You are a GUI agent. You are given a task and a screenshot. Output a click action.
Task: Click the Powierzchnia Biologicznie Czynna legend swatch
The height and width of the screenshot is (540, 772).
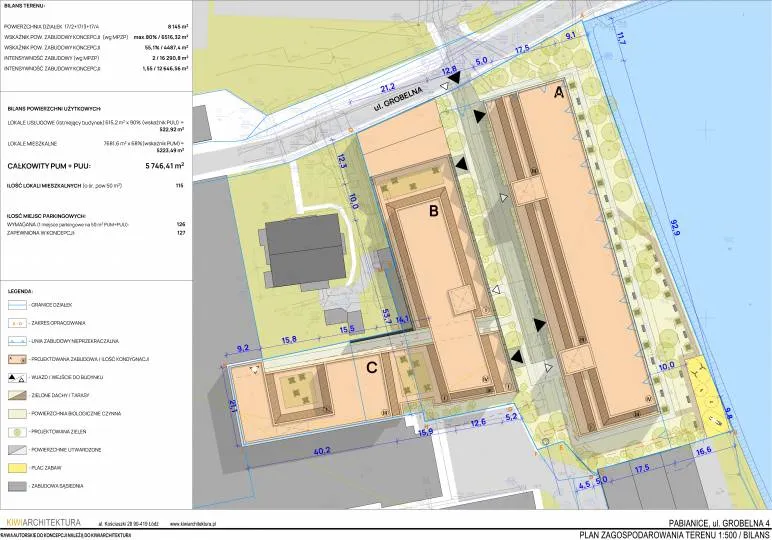click(15, 412)
